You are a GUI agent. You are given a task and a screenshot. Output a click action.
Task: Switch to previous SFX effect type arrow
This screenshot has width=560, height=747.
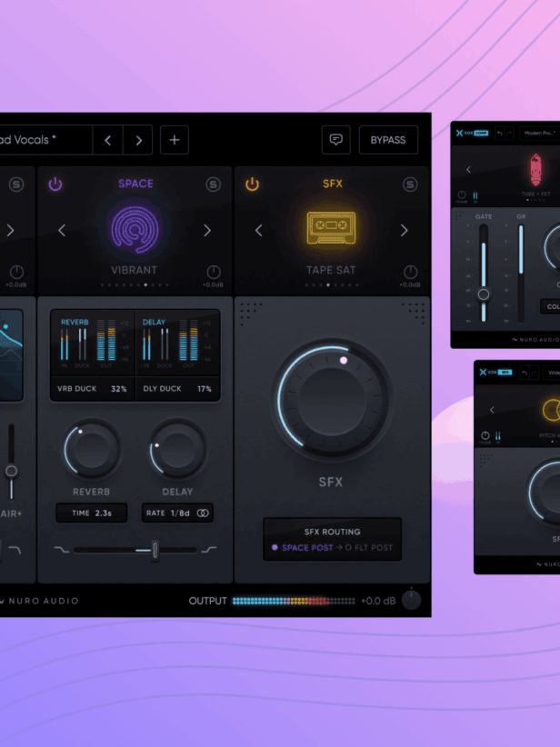259,231
